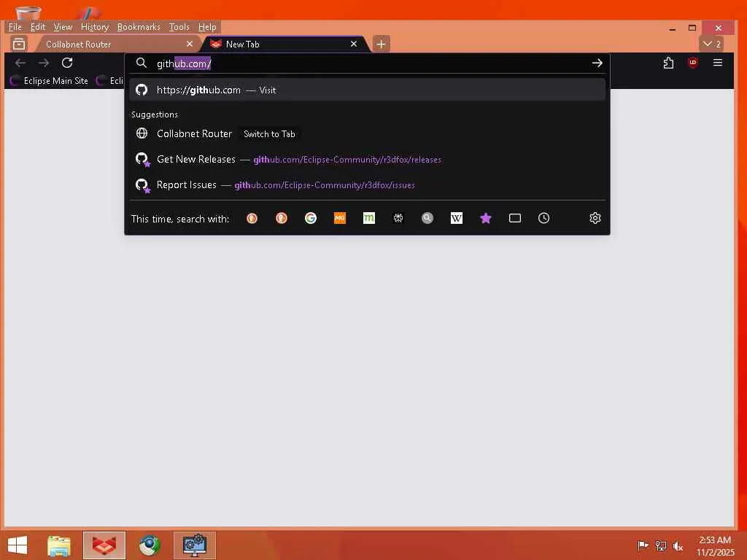Open a new tab with plus button
Viewport: 747px width, 560px height.
(x=381, y=44)
